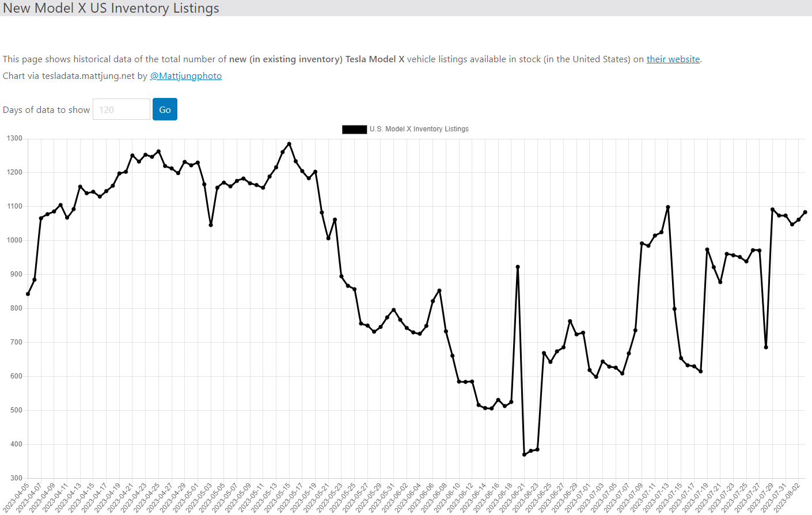Click the lowest data point on the chart line
The height and width of the screenshot is (515, 812).
tap(524, 455)
